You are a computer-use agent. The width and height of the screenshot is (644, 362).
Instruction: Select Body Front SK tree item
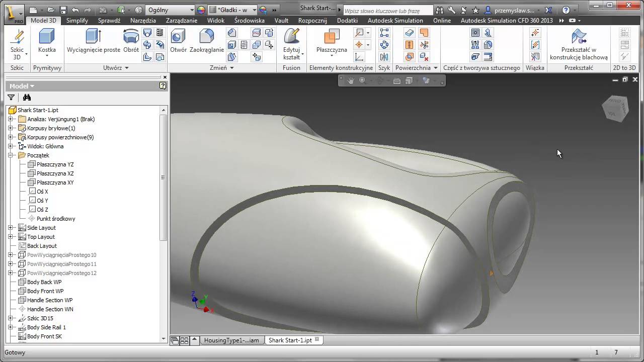click(x=44, y=336)
